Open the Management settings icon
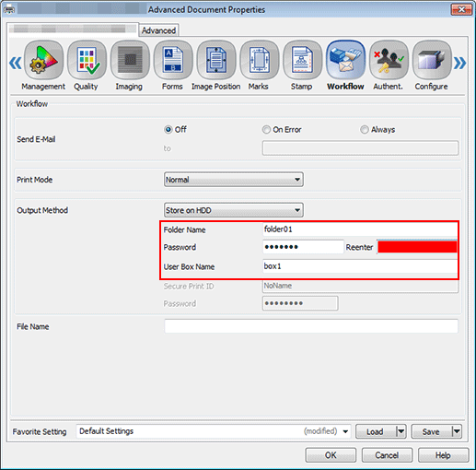Screen dimensions: 476x470 (43, 60)
